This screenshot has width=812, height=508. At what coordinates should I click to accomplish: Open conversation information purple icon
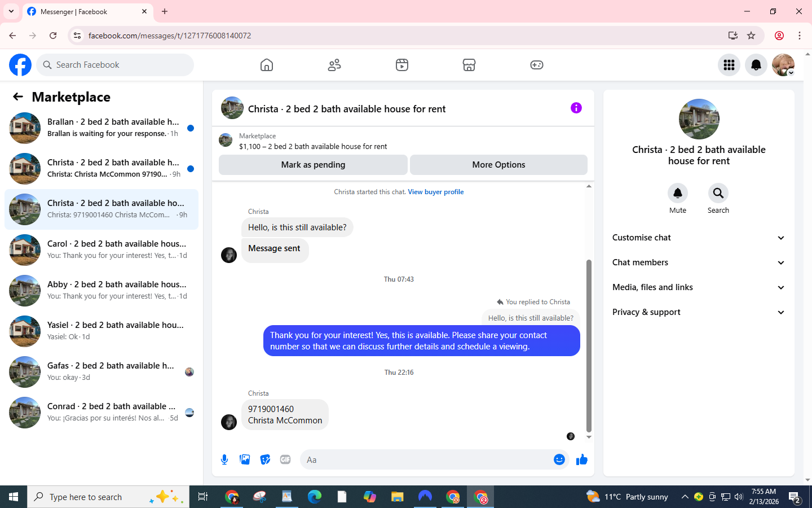pos(576,108)
